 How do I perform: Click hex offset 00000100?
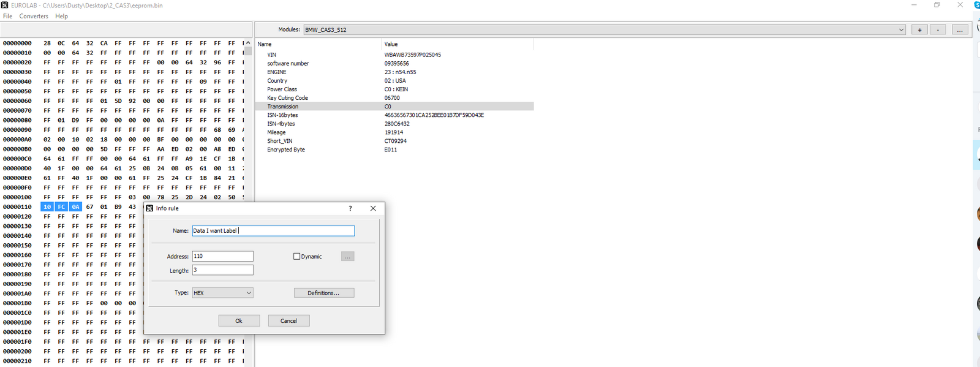17,197
